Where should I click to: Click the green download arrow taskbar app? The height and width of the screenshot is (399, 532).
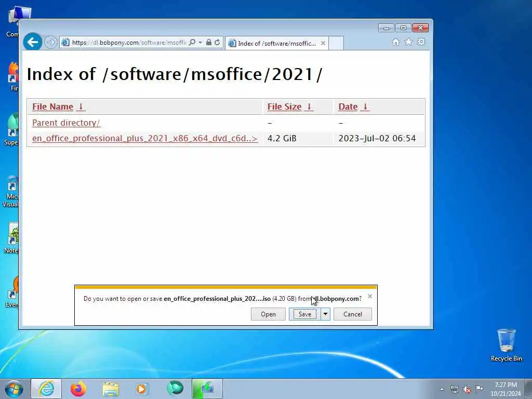pos(207,389)
